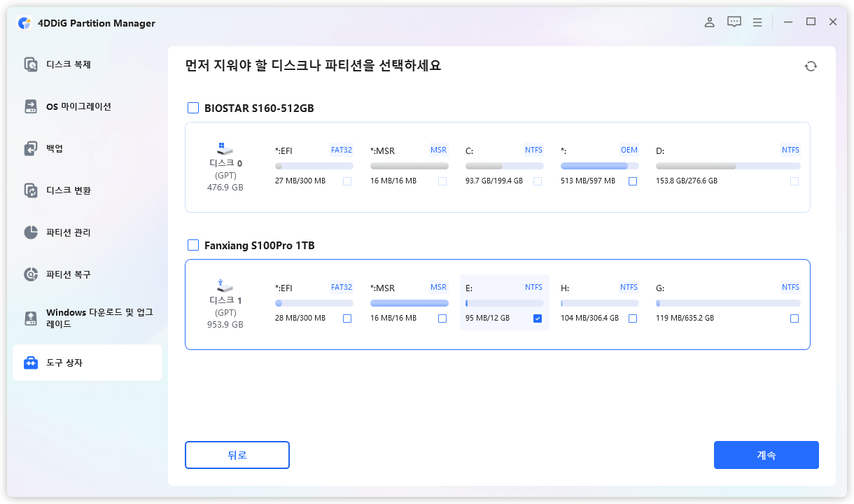
Task: Check Disk 1 EFI 28 MB/300 MB partition
Action: coord(347,318)
